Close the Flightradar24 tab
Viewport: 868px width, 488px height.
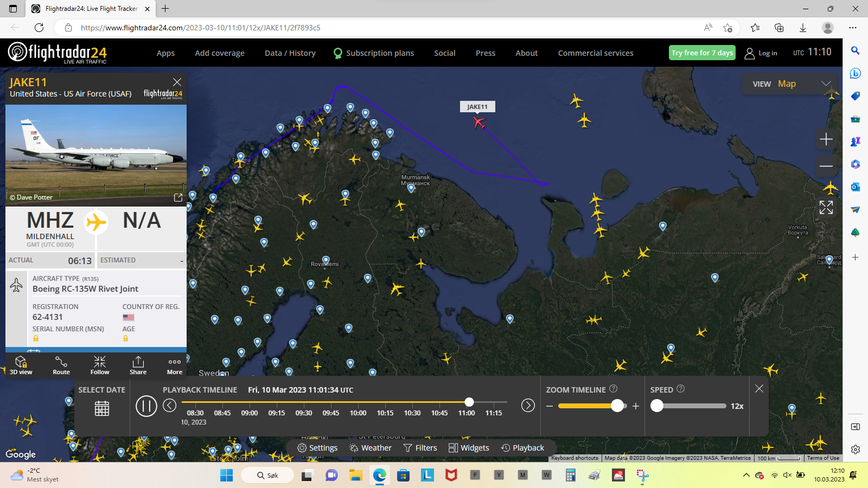pos(147,9)
